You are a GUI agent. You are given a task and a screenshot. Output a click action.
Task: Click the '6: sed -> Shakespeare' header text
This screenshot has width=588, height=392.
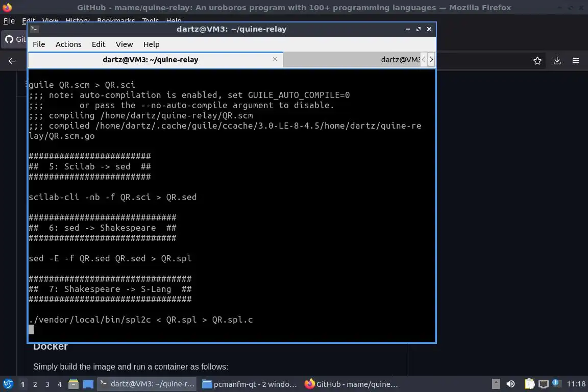[103, 228]
